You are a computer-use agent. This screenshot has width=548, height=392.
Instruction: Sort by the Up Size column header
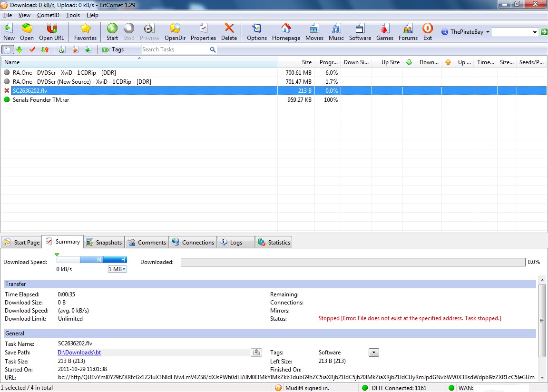[x=387, y=62]
